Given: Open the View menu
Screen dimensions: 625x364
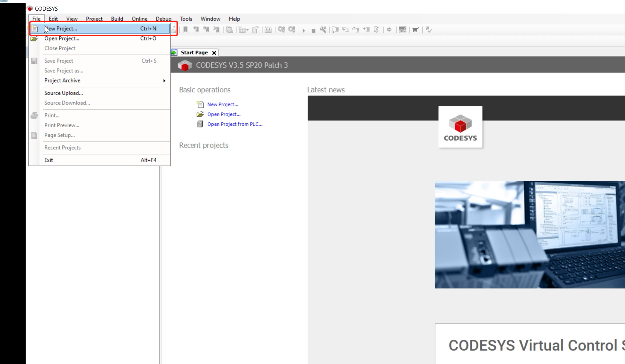Looking at the screenshot, I should (72, 19).
